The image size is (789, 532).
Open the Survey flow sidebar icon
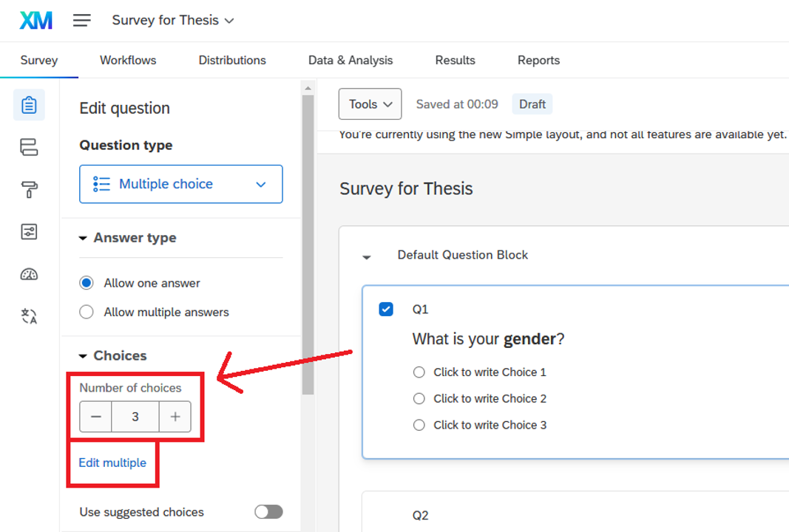click(29, 148)
